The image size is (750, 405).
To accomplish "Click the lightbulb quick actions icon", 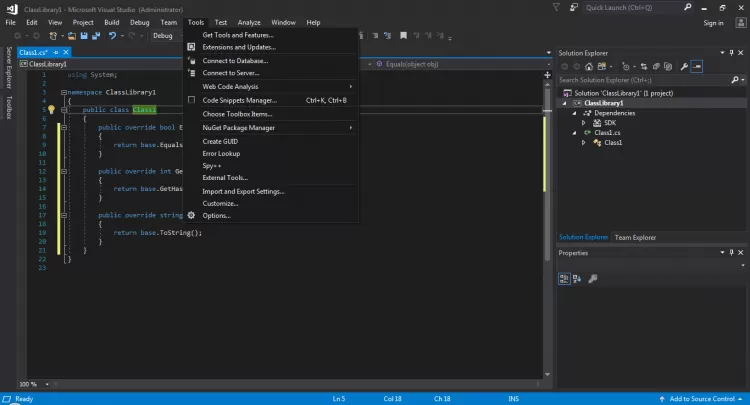I will coord(50,110).
